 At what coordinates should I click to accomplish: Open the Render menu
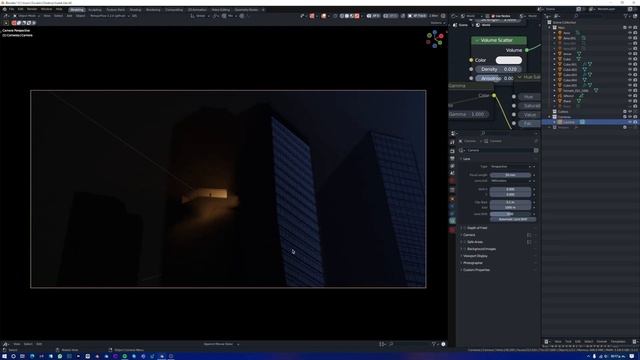point(32,9)
